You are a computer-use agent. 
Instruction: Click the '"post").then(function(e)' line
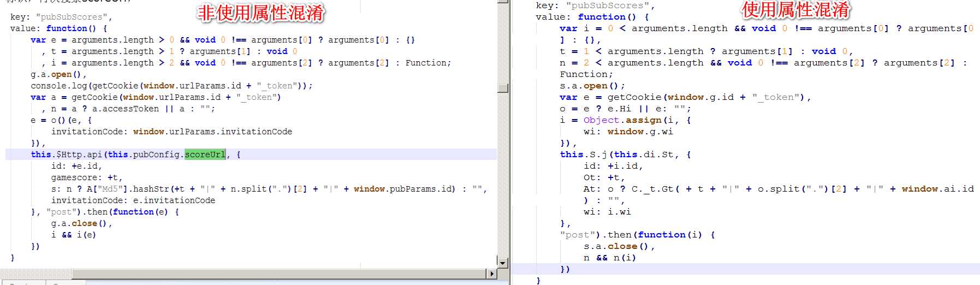tap(105, 212)
